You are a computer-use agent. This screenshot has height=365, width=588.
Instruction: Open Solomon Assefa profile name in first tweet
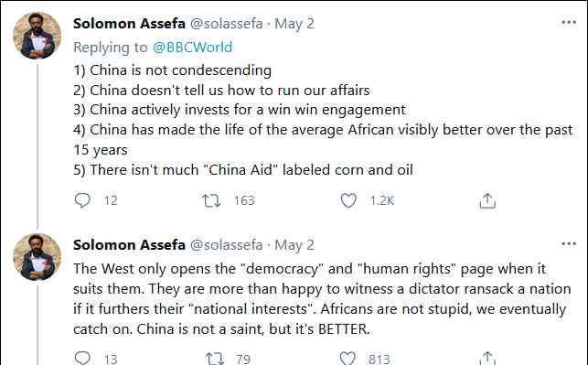pos(129,23)
